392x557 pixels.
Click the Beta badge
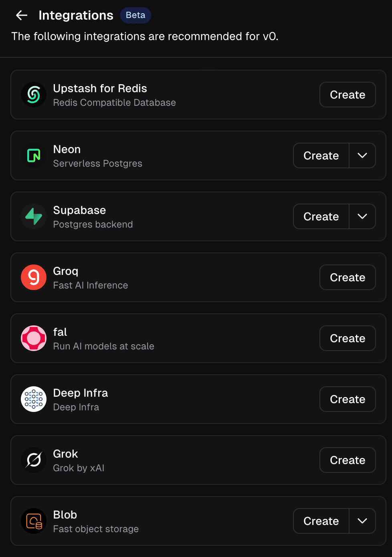pyautogui.click(x=135, y=15)
